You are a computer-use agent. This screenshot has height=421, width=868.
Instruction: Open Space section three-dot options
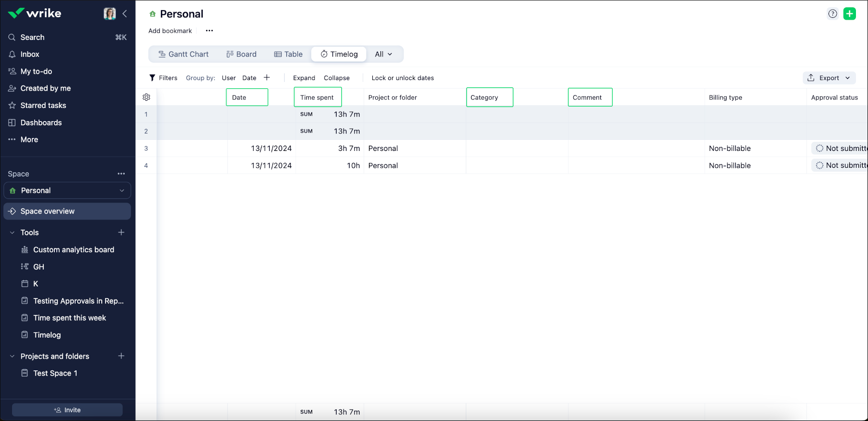[x=121, y=174]
